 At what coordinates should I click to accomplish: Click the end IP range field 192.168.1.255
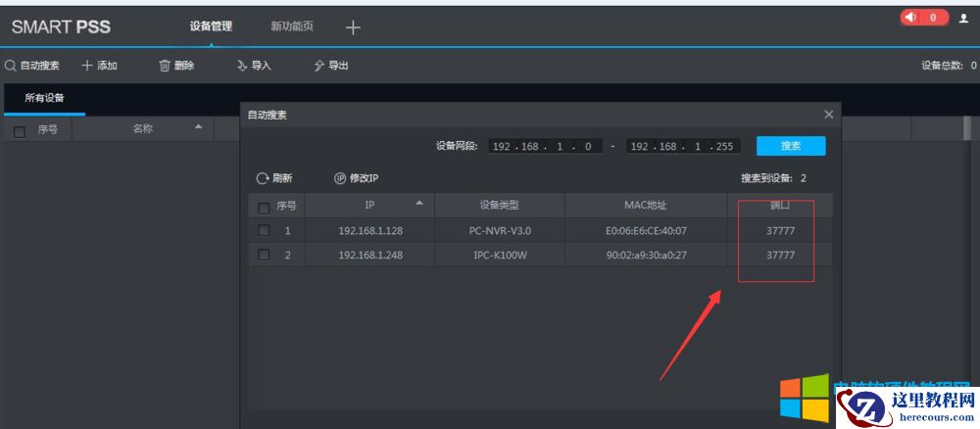pyautogui.click(x=683, y=146)
